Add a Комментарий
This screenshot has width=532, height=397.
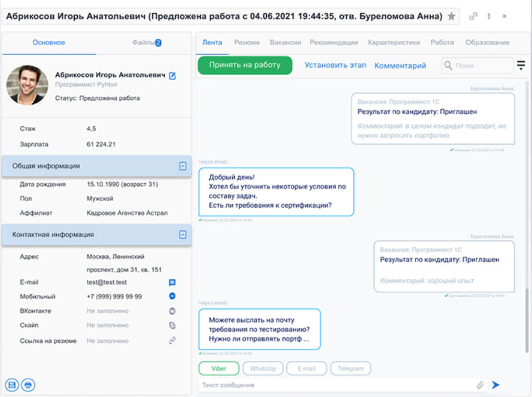tap(400, 65)
